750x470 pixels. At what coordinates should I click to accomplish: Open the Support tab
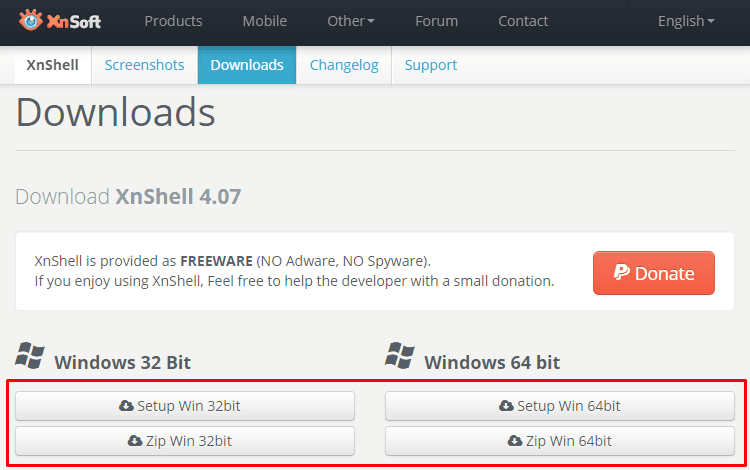430,65
